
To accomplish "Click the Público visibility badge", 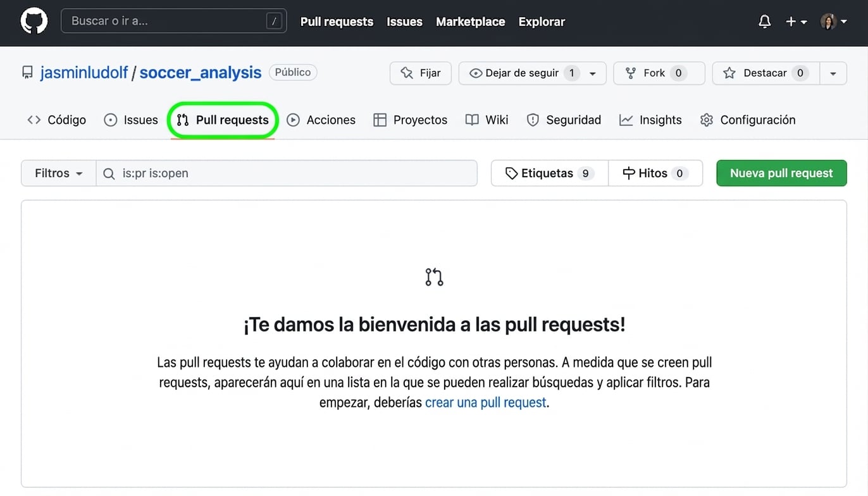I will (293, 72).
